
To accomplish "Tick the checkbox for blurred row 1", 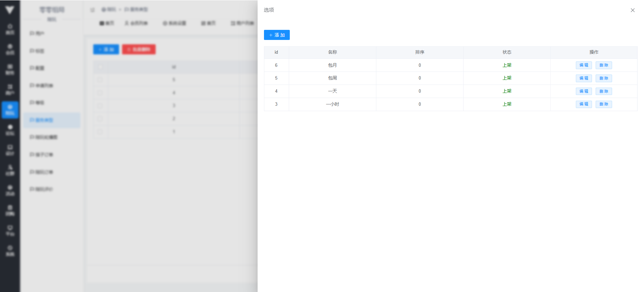I will point(100,132).
